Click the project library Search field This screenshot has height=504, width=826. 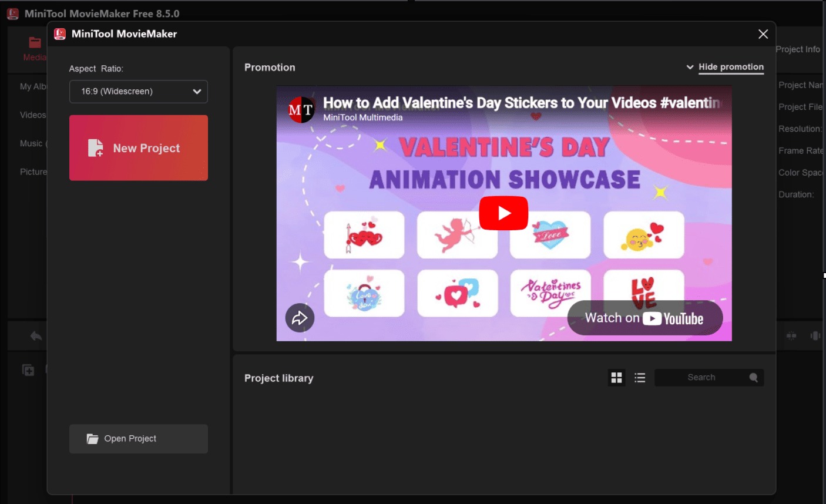[701, 378]
